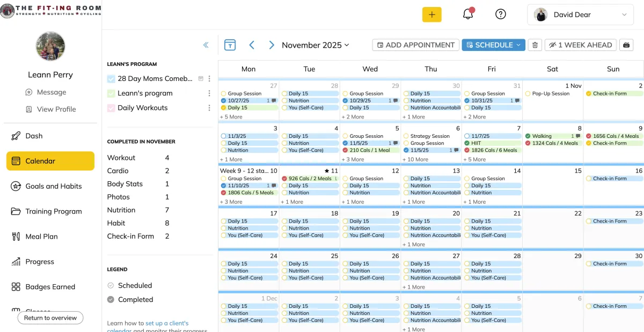The image size is (644, 332).
Task: Open the SCHEDULE dropdown
Action: pos(494,45)
